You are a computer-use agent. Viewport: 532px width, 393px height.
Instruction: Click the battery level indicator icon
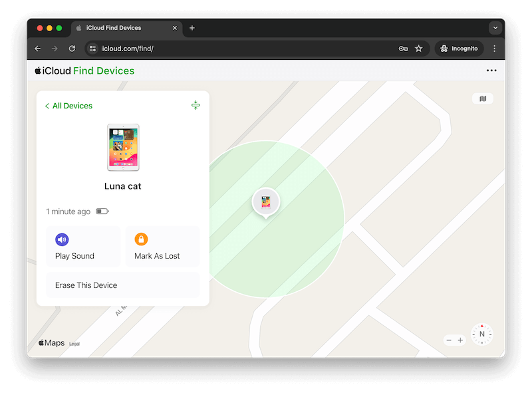point(102,211)
